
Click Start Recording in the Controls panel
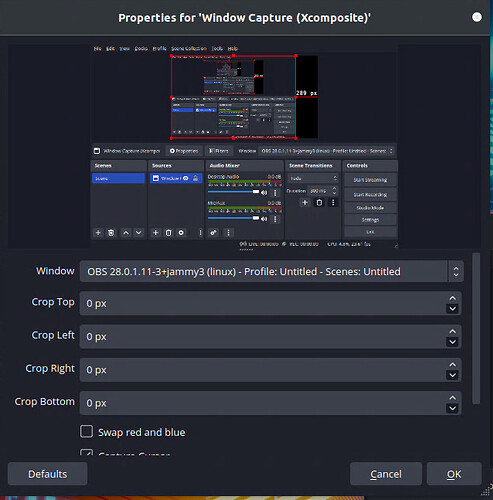[x=370, y=195]
